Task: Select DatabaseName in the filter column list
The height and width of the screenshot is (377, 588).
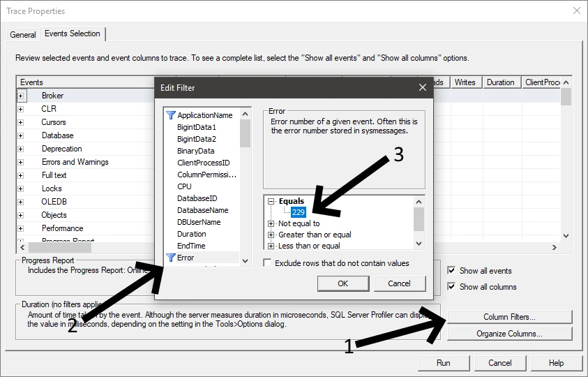Action: pos(202,210)
